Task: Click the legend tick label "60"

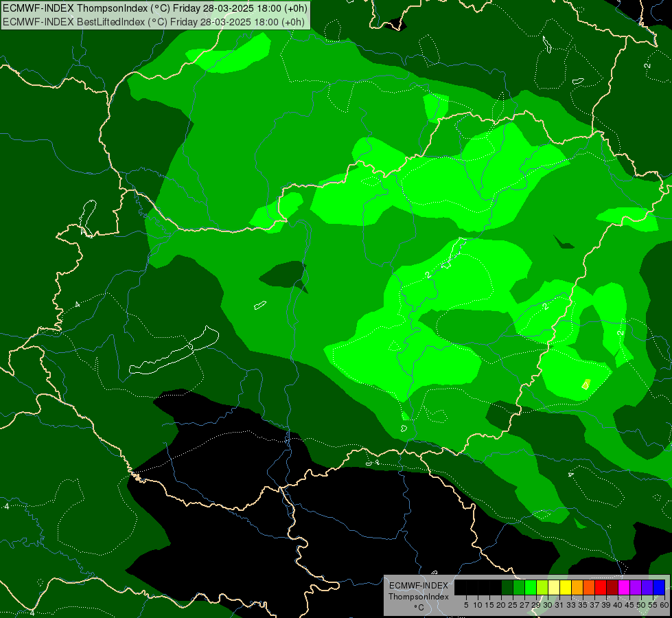Action: (664, 605)
